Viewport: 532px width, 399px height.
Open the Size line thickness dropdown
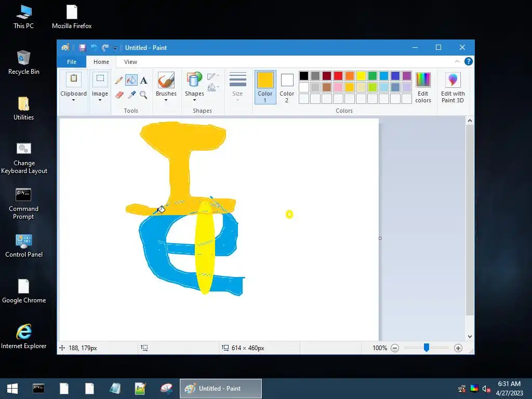[237, 87]
